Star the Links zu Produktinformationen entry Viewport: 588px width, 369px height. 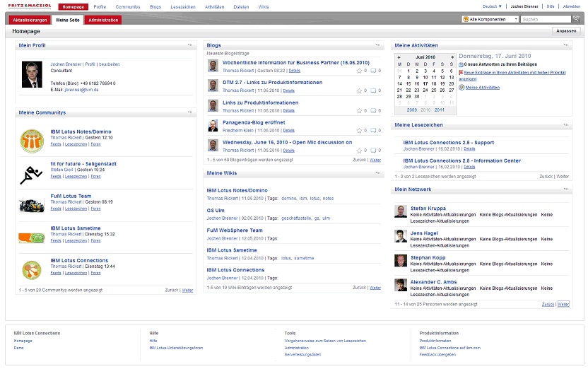359,110
